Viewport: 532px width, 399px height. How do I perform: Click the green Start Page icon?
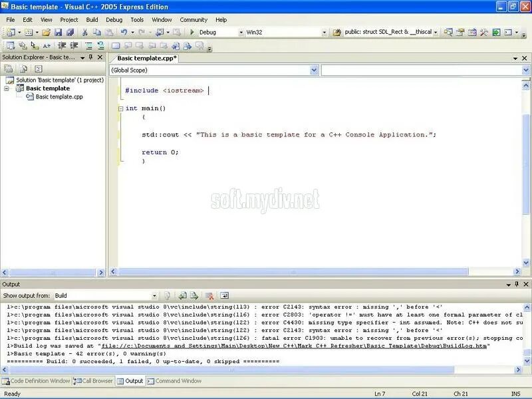point(496,32)
